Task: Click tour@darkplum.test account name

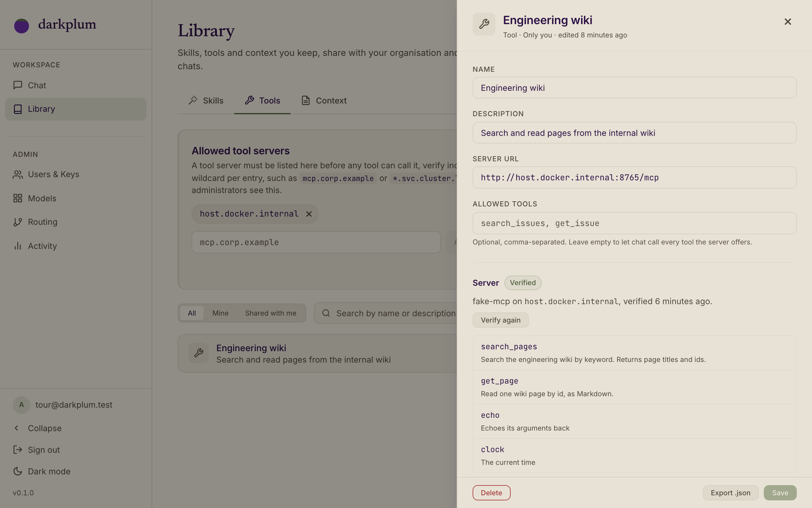Action: [x=74, y=405]
